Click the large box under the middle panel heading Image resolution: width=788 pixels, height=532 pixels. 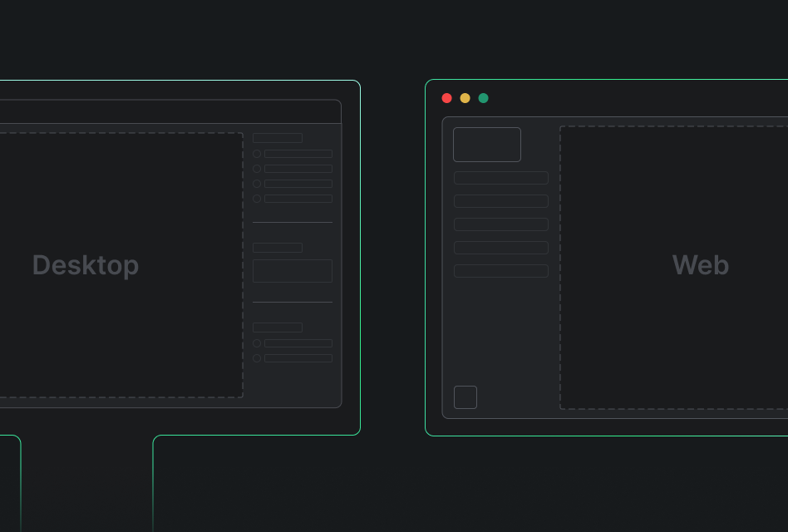click(293, 270)
